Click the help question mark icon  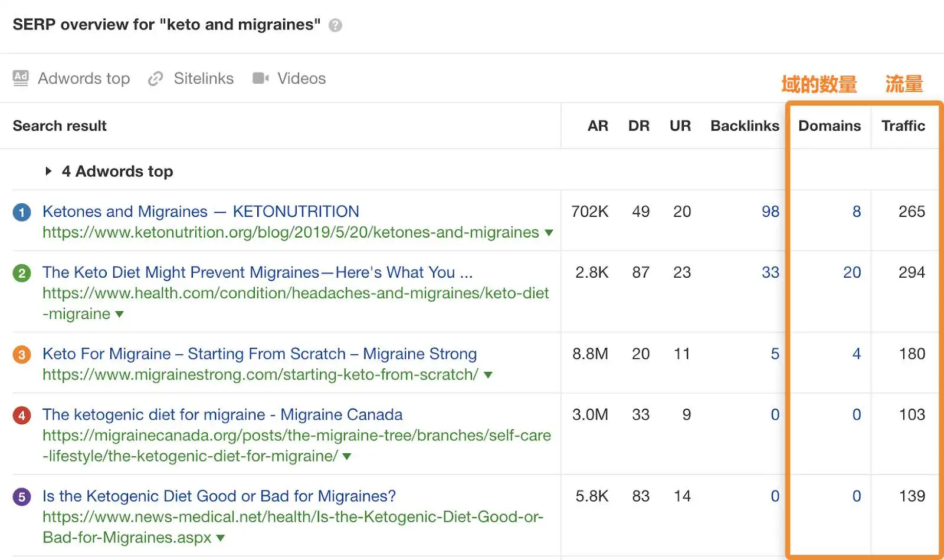(335, 25)
